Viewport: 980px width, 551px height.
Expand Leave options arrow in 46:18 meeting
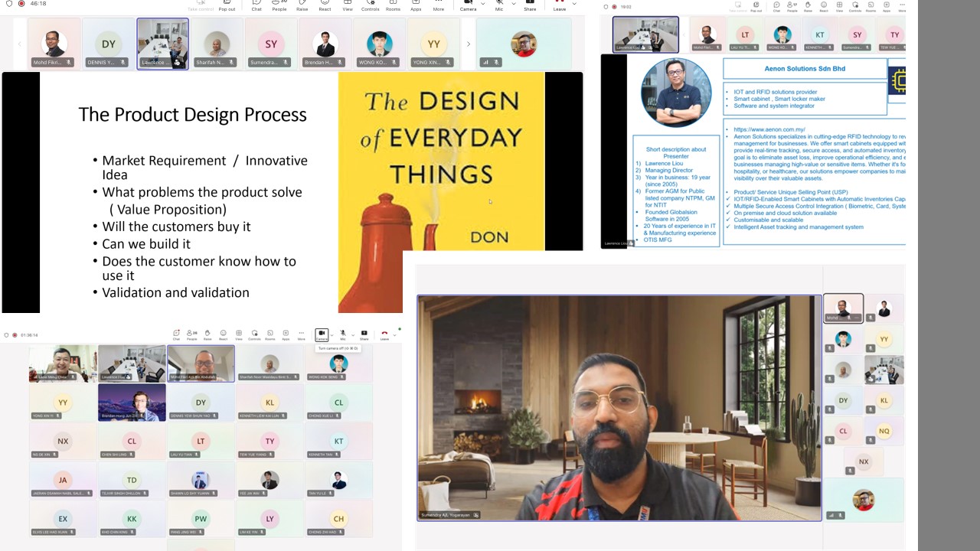pyautogui.click(x=574, y=3)
